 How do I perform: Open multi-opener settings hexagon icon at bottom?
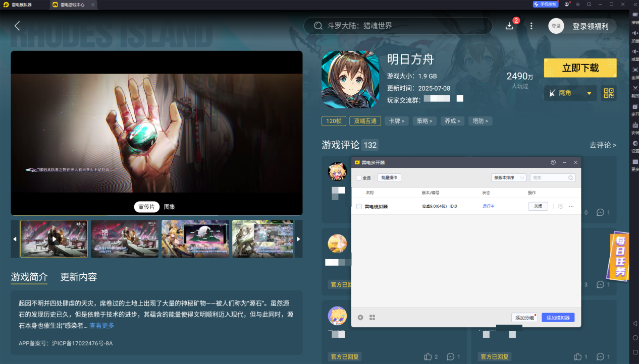360,318
